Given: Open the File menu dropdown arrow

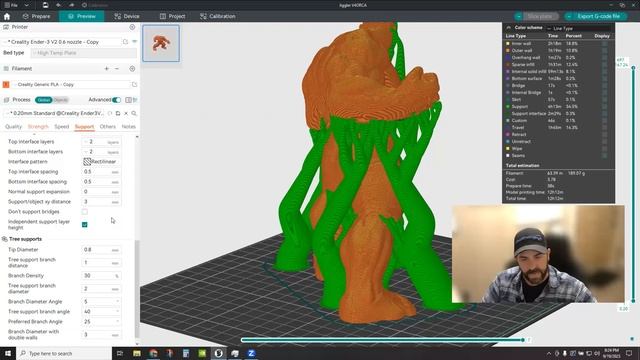Looking at the screenshot, I should coord(27,5).
